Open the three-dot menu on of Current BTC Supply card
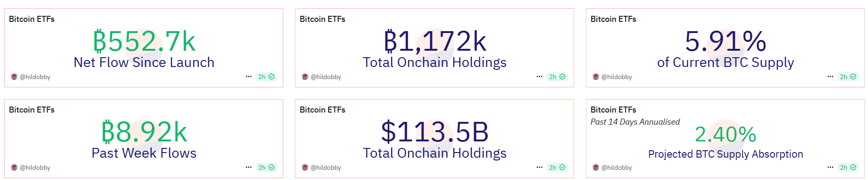This screenshot has width=868, height=180. [x=830, y=77]
